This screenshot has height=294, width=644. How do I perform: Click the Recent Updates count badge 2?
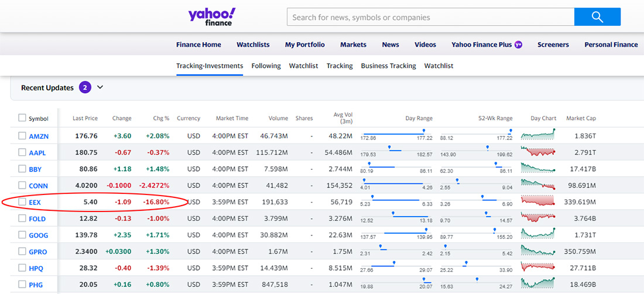[x=85, y=87]
